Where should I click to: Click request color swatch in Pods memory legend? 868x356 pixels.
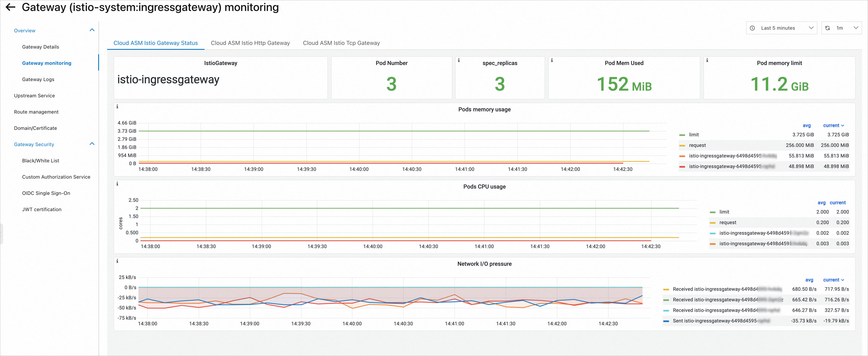[682, 145]
